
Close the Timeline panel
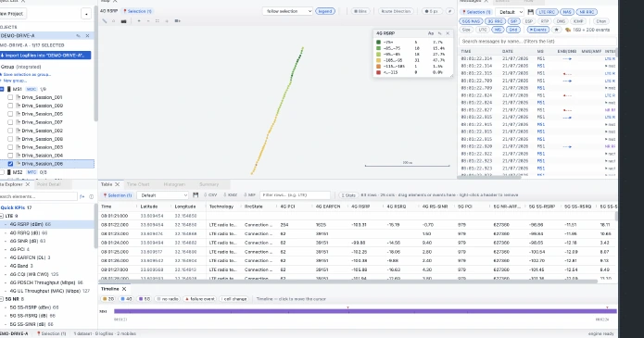(x=124, y=289)
